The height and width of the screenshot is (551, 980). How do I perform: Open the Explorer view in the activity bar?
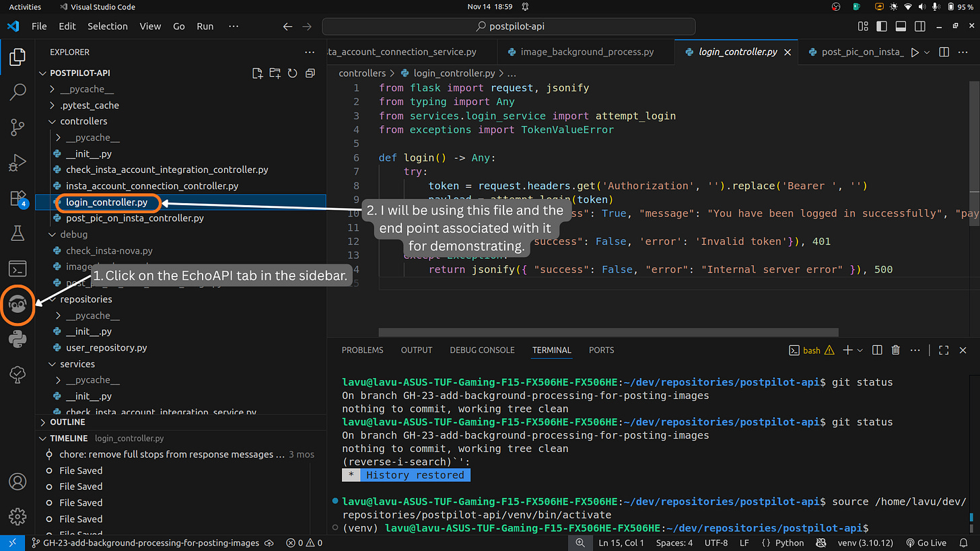click(18, 57)
